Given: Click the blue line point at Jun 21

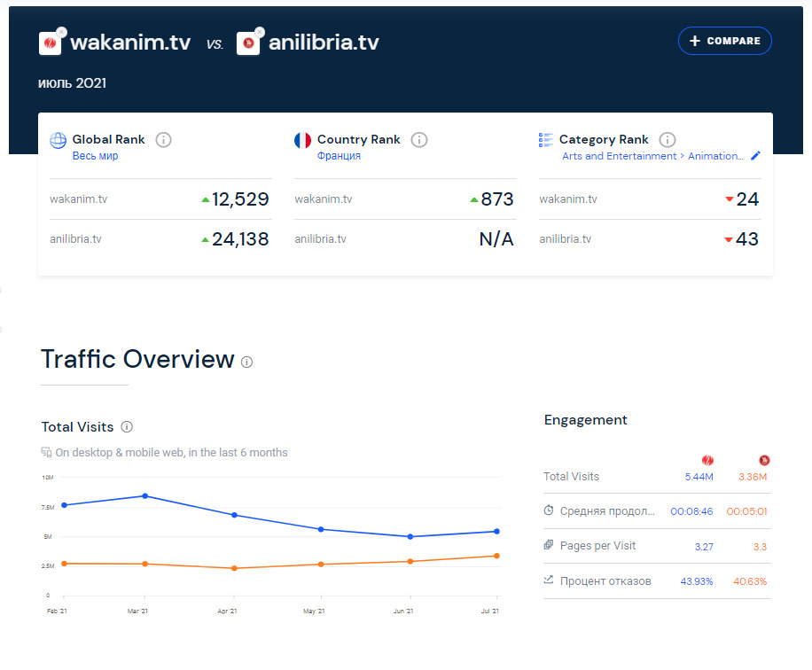Looking at the screenshot, I should point(410,537).
